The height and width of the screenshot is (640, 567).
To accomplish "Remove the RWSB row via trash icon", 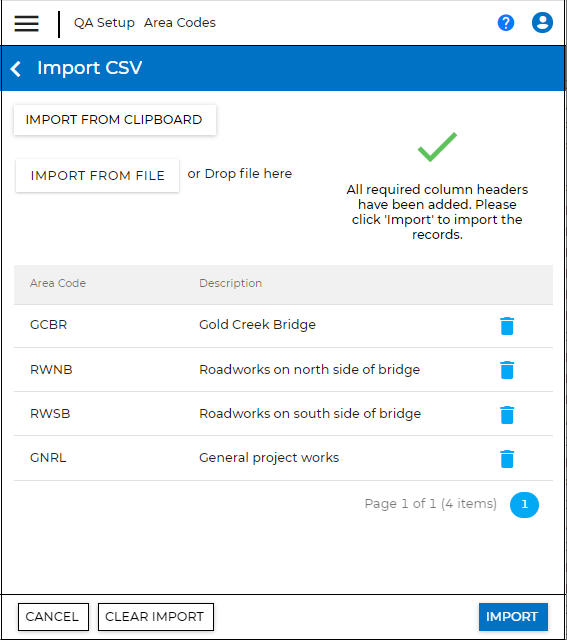I will [x=507, y=415].
